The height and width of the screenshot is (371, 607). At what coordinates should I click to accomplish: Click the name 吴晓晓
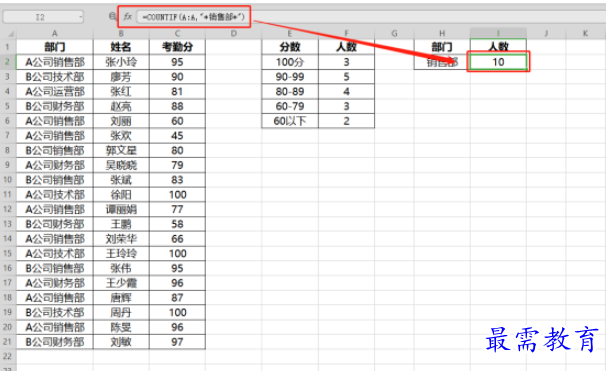[121, 165]
